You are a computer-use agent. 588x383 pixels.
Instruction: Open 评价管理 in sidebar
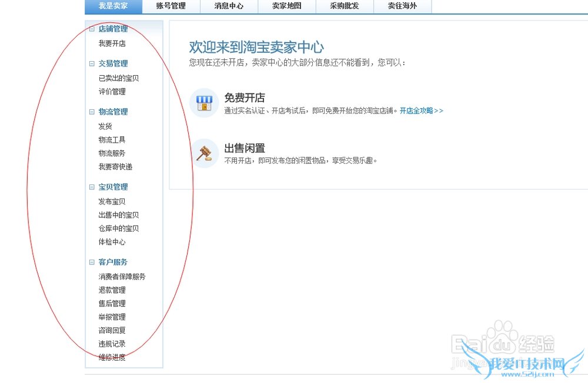(112, 92)
